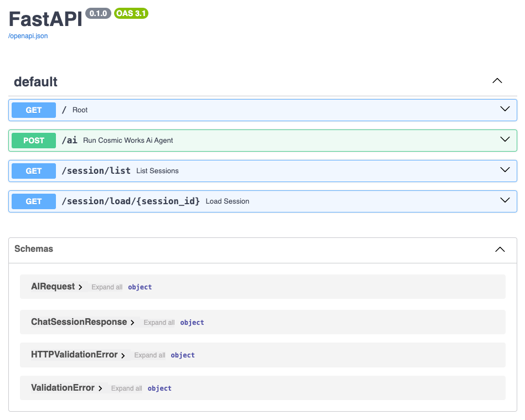Click the GET method badge for Root

click(34, 110)
